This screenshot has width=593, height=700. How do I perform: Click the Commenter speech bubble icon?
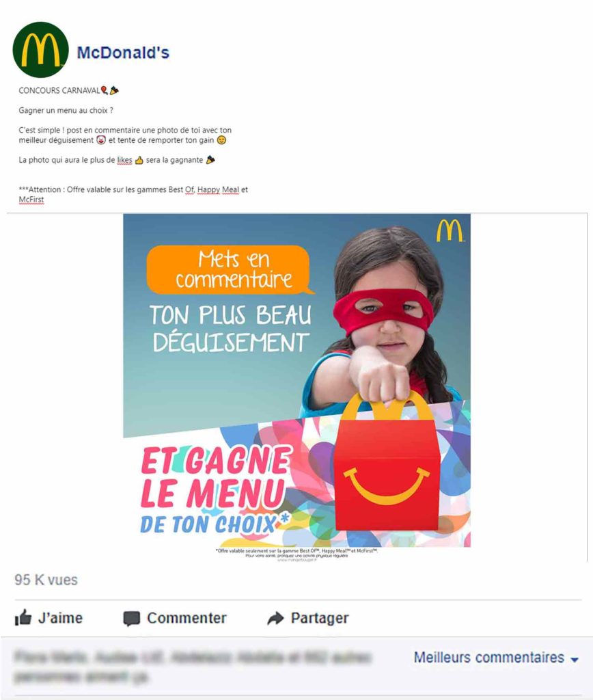coord(132,618)
